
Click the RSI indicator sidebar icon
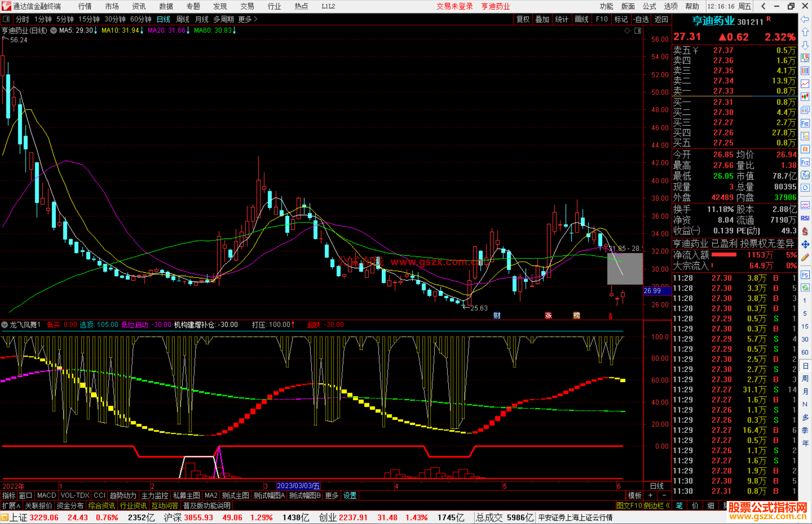[x=805, y=218]
